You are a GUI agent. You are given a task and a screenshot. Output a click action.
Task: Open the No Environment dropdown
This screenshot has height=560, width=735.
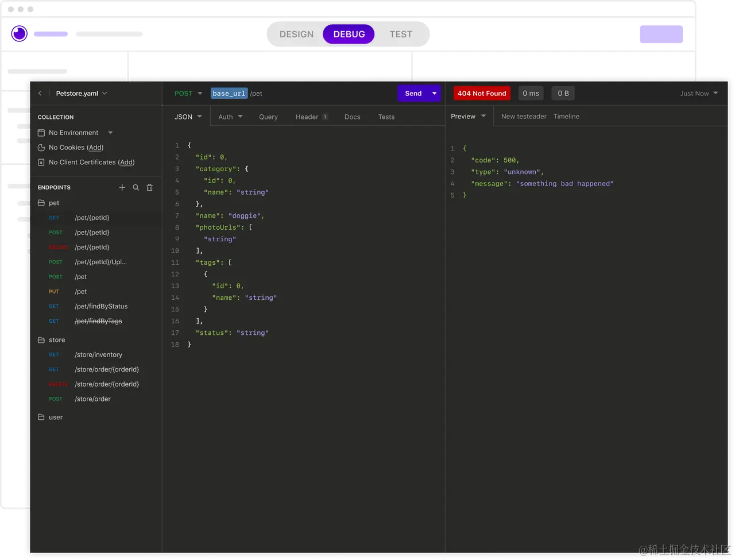pyautogui.click(x=110, y=133)
